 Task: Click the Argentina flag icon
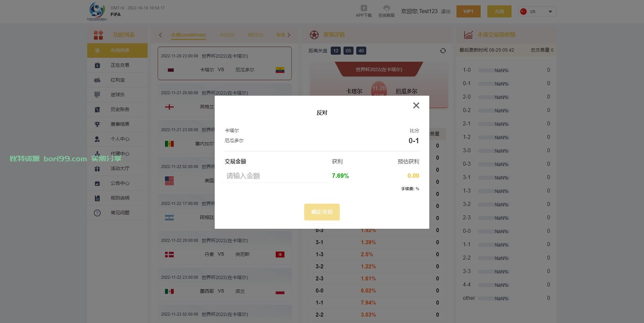[169, 218]
